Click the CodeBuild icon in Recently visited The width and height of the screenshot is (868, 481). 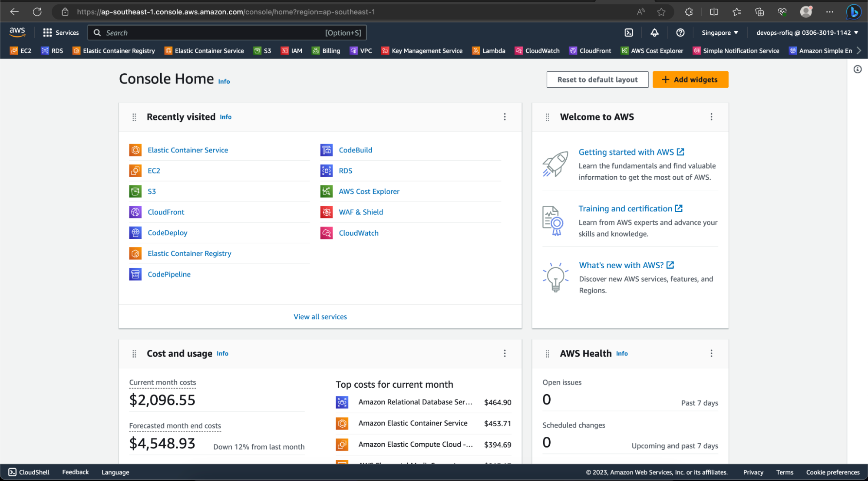pyautogui.click(x=327, y=150)
